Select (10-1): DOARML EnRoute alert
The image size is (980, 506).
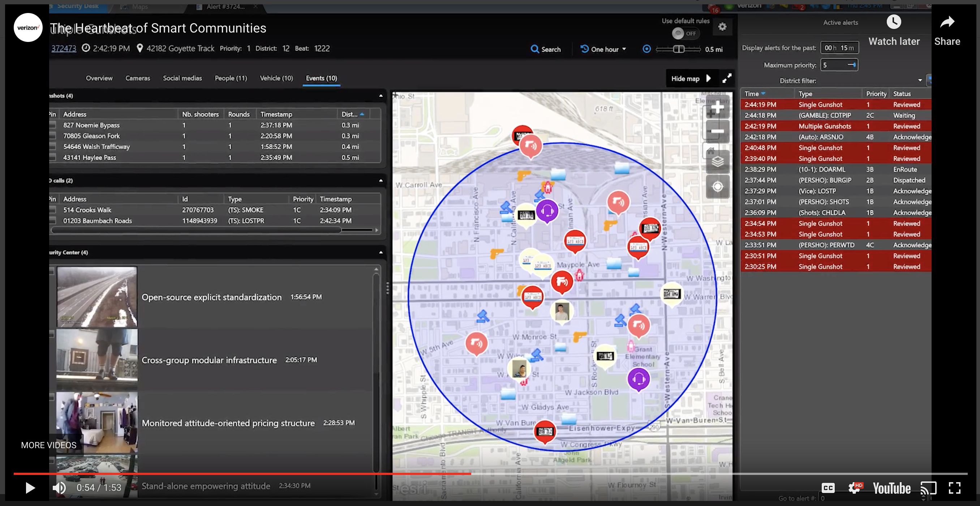[x=836, y=169]
